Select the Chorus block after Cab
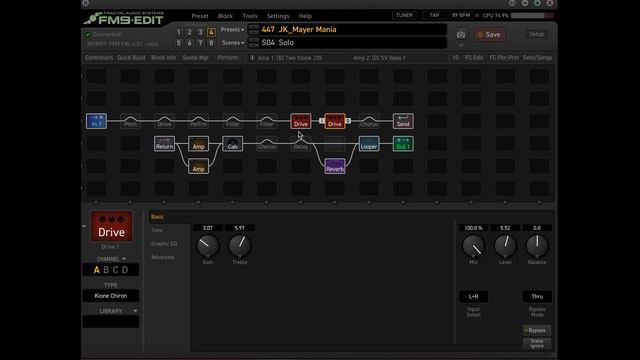 click(x=267, y=144)
